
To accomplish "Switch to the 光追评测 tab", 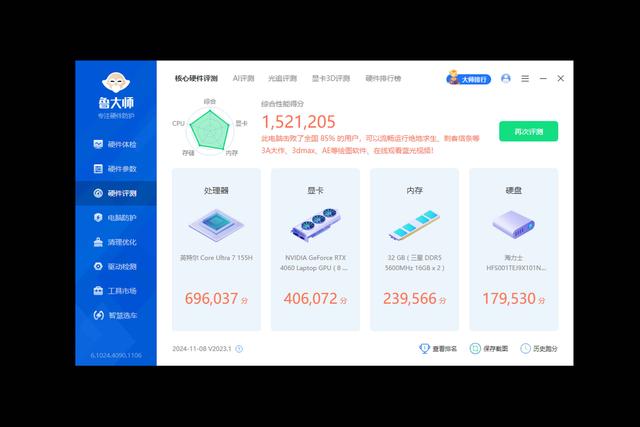I will click(x=282, y=78).
